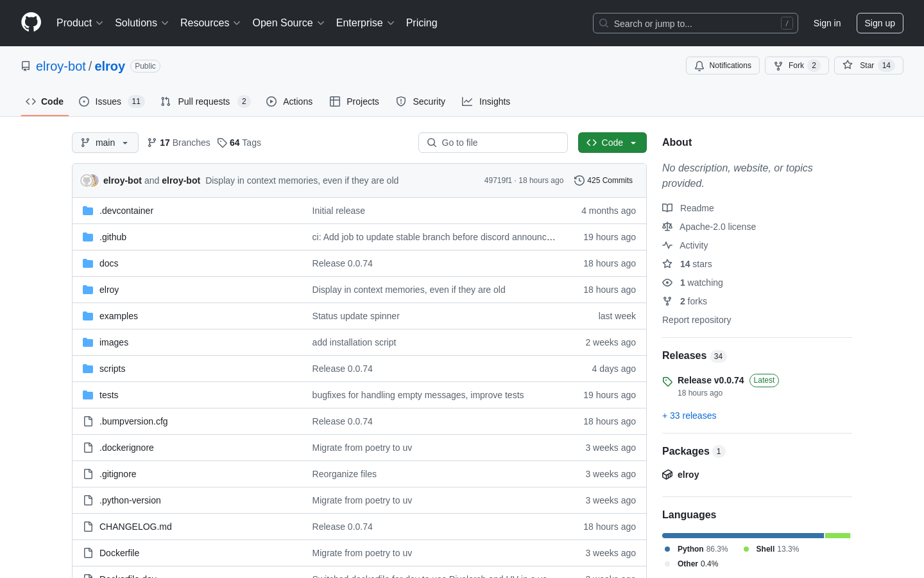
Task: View the 14 stars link
Action: pyautogui.click(x=687, y=264)
